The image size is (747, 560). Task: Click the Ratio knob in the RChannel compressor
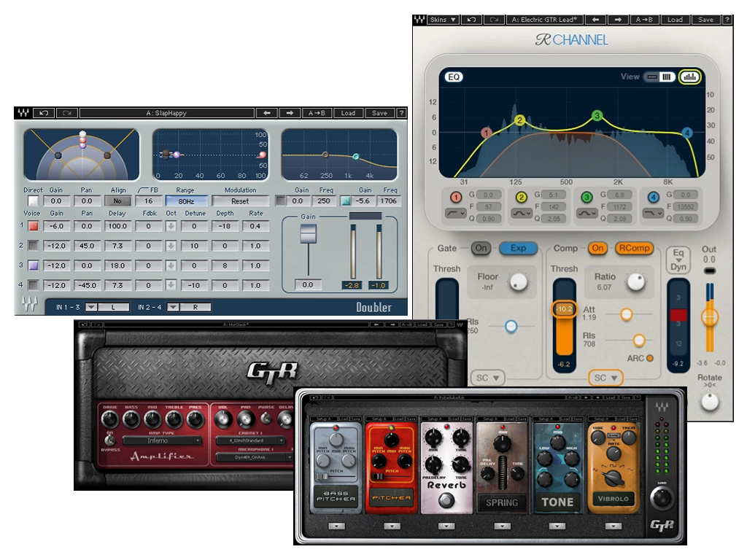[635, 281]
